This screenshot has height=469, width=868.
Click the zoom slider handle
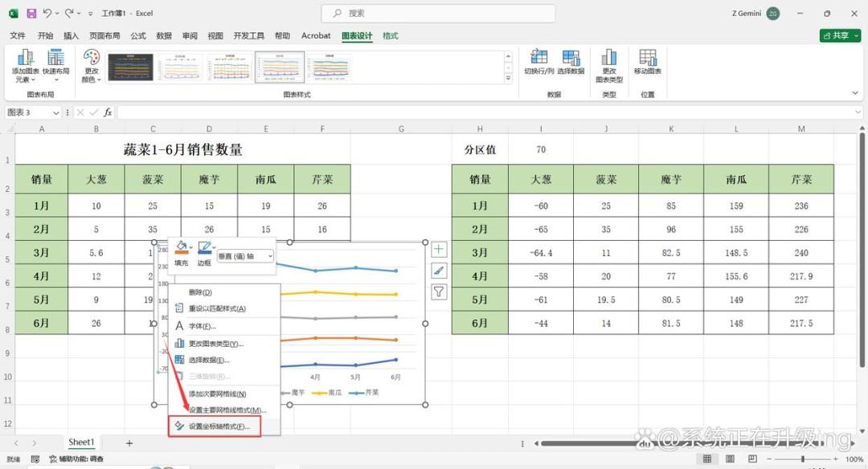tap(803, 459)
